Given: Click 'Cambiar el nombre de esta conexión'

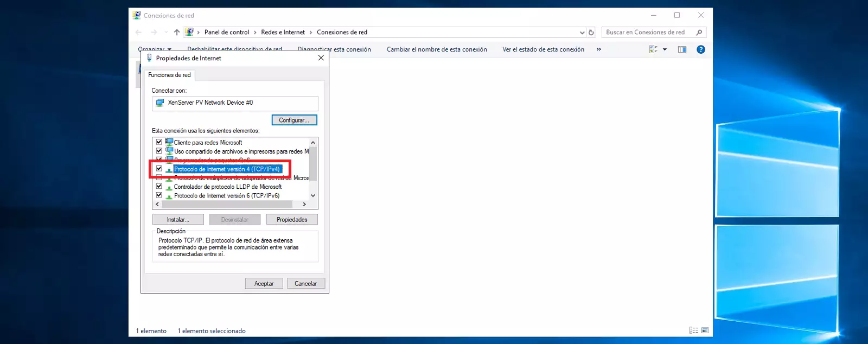Looking at the screenshot, I should click(437, 49).
